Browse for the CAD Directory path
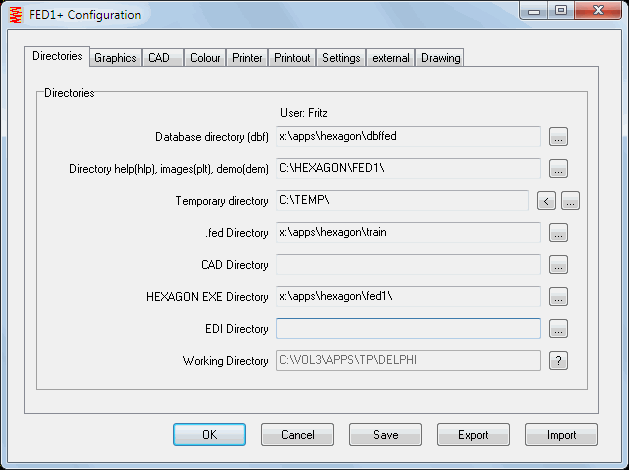The height and width of the screenshot is (470, 629). point(559,265)
